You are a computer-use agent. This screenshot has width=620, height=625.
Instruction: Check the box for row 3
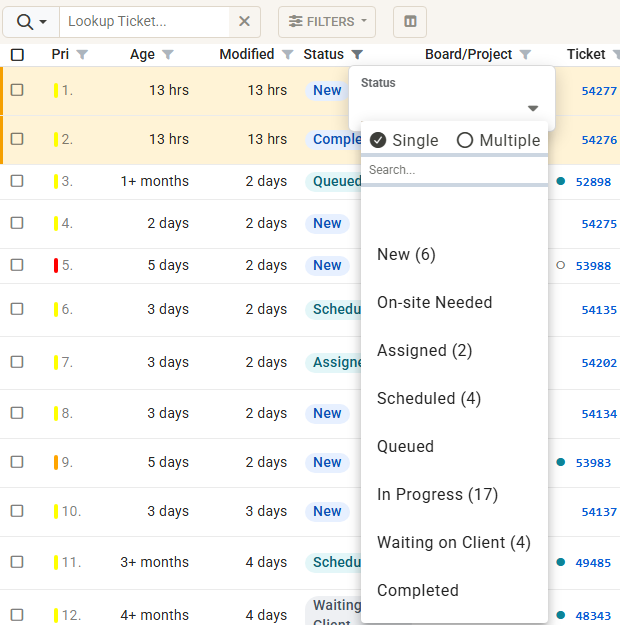(x=17, y=181)
